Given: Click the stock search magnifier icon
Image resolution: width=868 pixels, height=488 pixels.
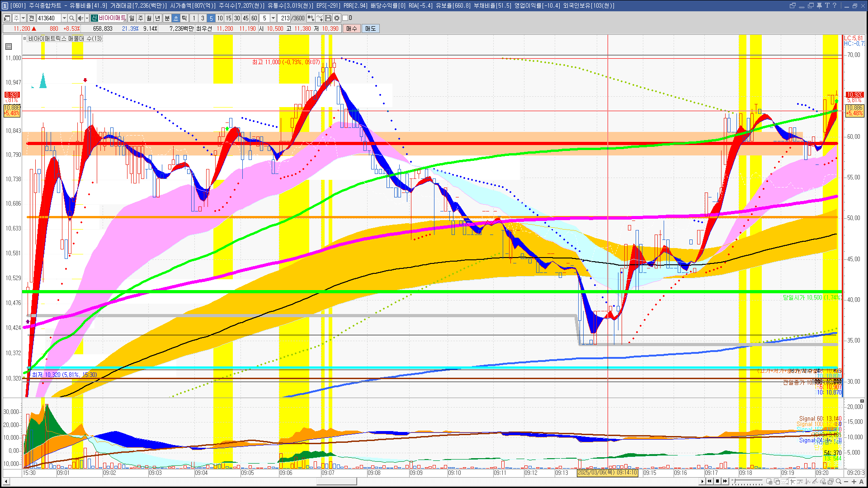Looking at the screenshot, I should click(x=71, y=18).
